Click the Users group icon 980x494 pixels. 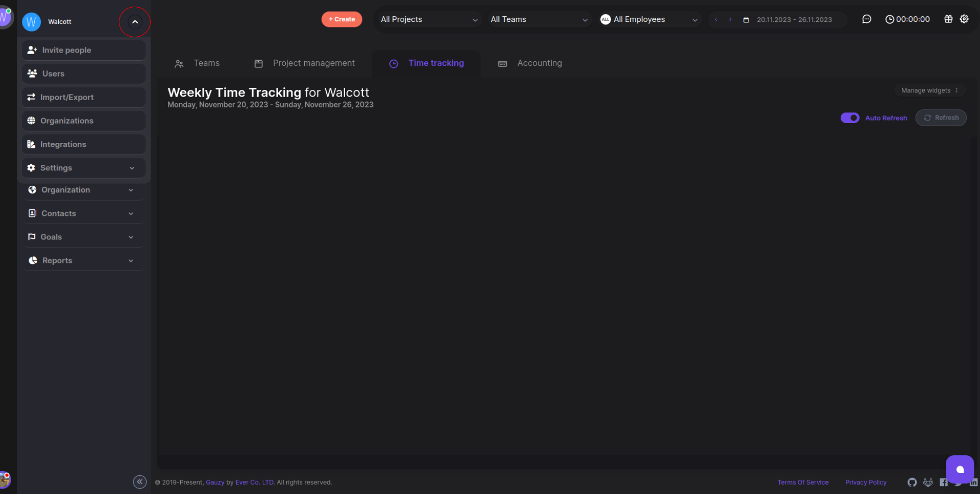point(32,73)
